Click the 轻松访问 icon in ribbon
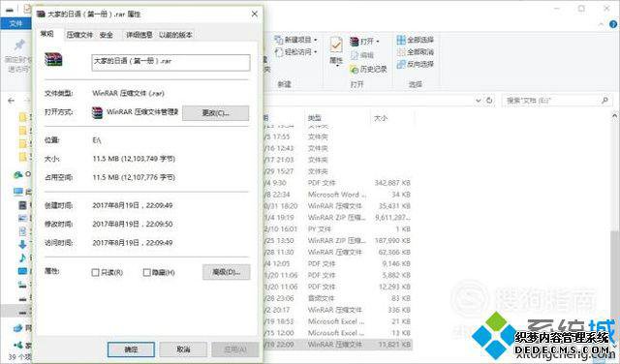Image resolution: width=620 pixels, height=364 pixels. pos(278,51)
